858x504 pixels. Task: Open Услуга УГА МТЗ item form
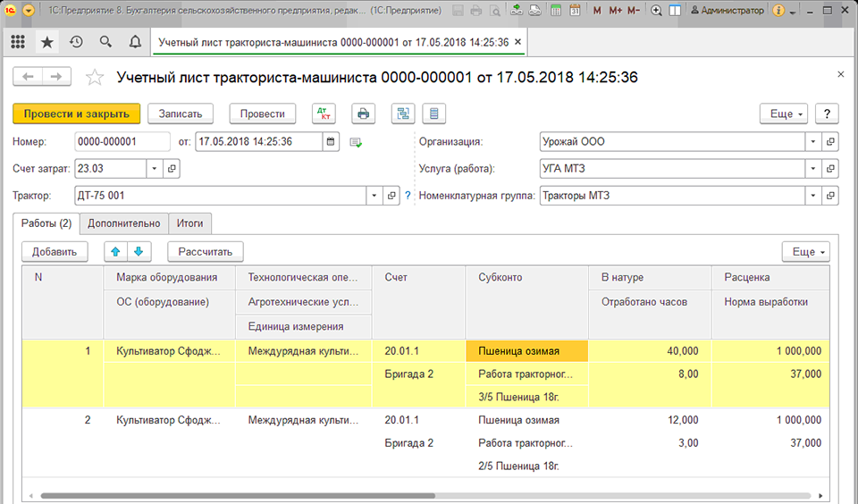pos(830,169)
